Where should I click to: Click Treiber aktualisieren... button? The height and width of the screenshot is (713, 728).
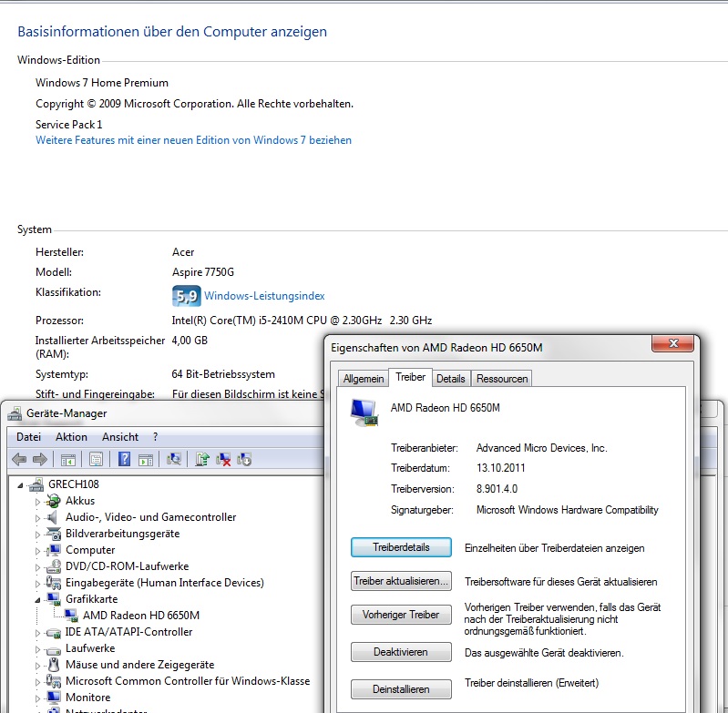401,581
